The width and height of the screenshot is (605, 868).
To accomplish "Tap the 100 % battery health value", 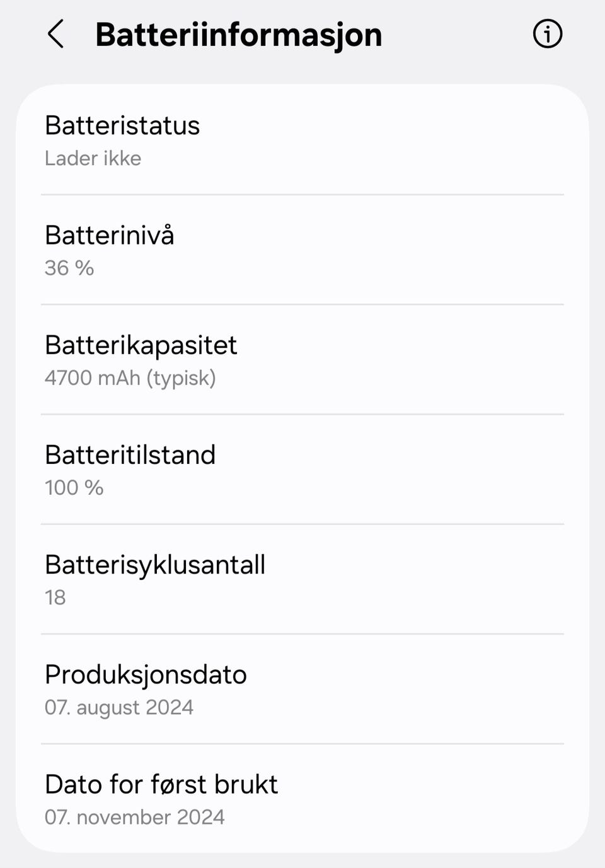I will (x=74, y=487).
